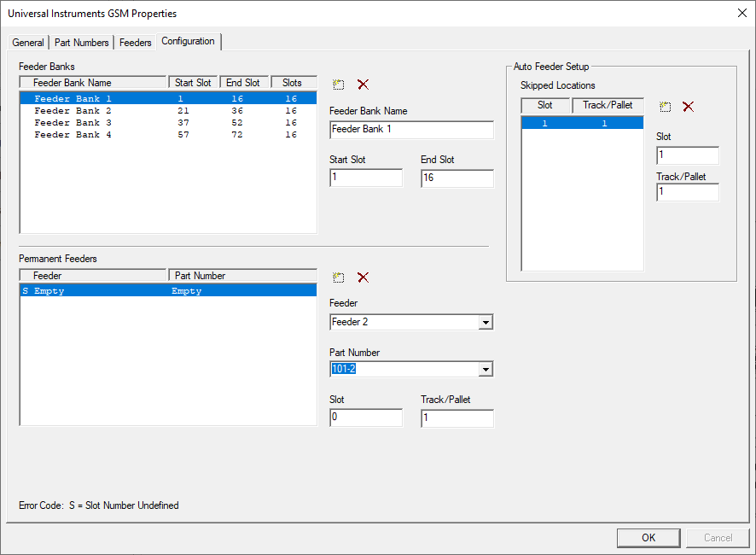The height and width of the screenshot is (555, 756).
Task: Add a new Feeder Bank entry
Action: [x=338, y=84]
